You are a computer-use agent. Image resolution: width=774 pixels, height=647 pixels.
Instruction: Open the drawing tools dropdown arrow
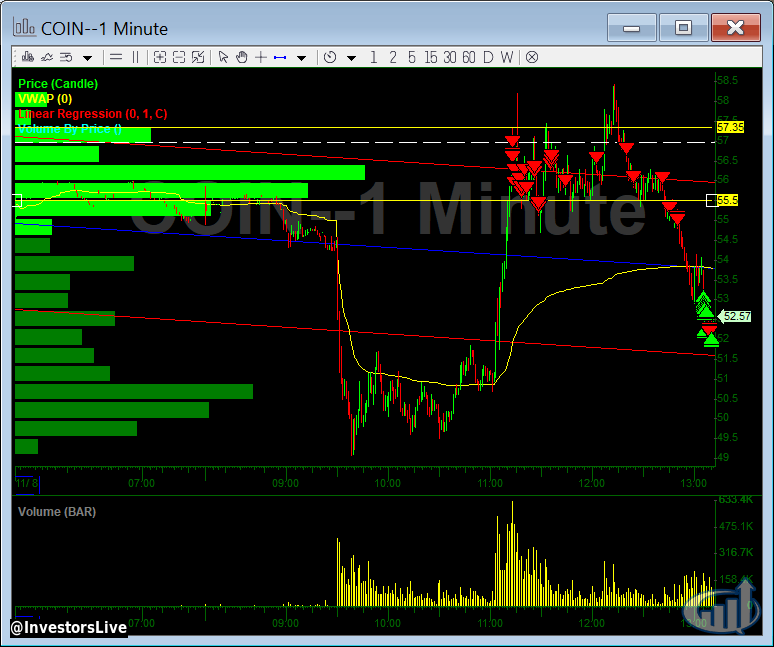click(301, 58)
